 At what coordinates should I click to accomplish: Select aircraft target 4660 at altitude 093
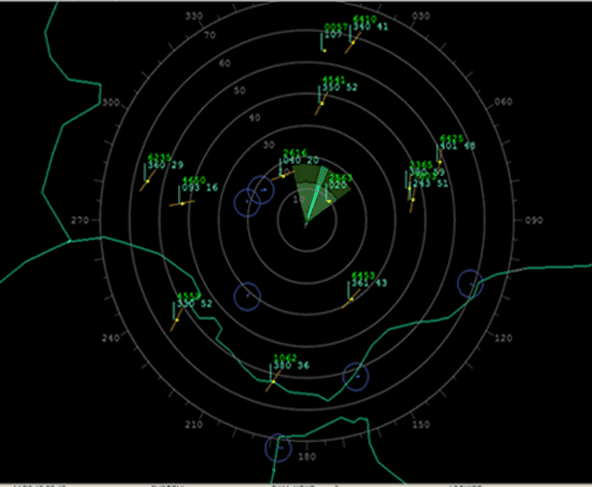pyautogui.click(x=182, y=203)
